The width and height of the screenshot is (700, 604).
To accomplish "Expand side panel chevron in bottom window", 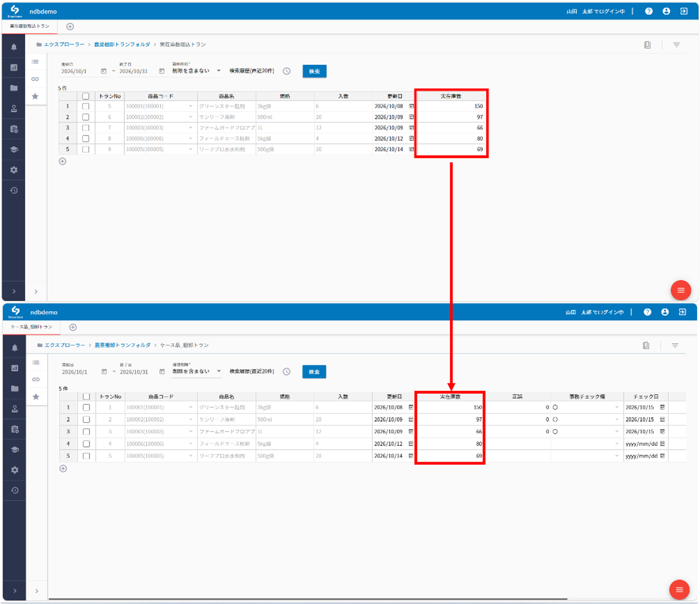I will [37, 591].
